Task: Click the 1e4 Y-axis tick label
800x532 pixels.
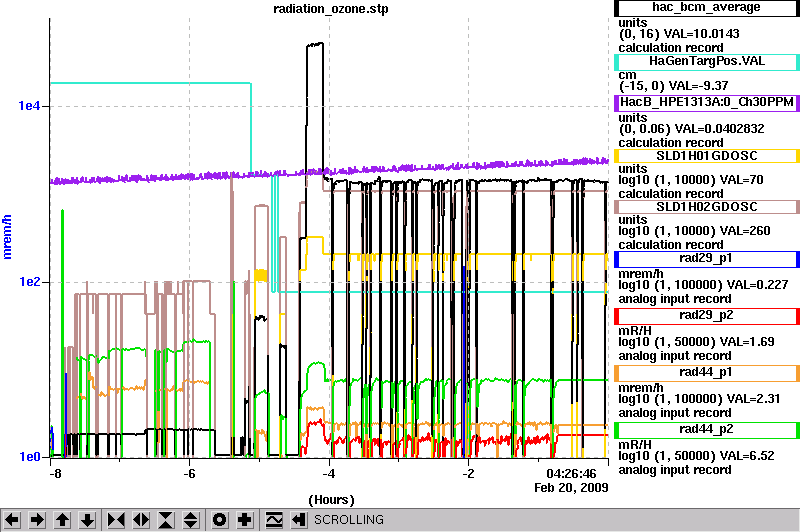Action: (x=29, y=106)
